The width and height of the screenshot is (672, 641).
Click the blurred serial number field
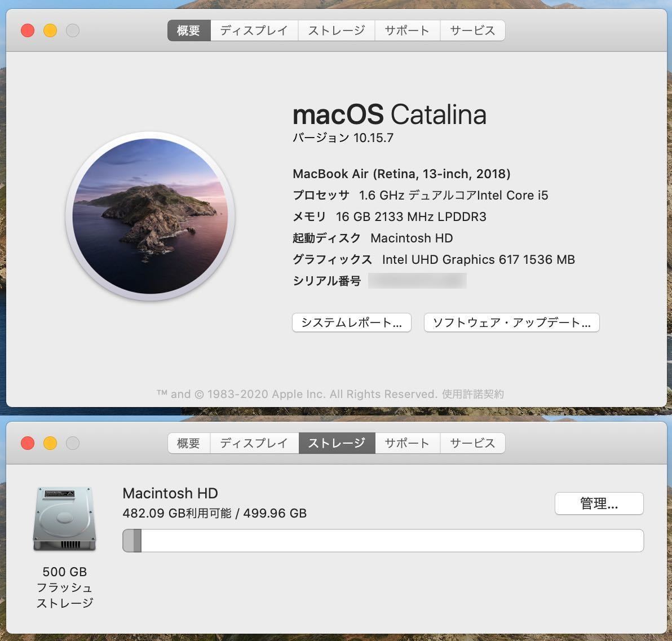click(417, 281)
